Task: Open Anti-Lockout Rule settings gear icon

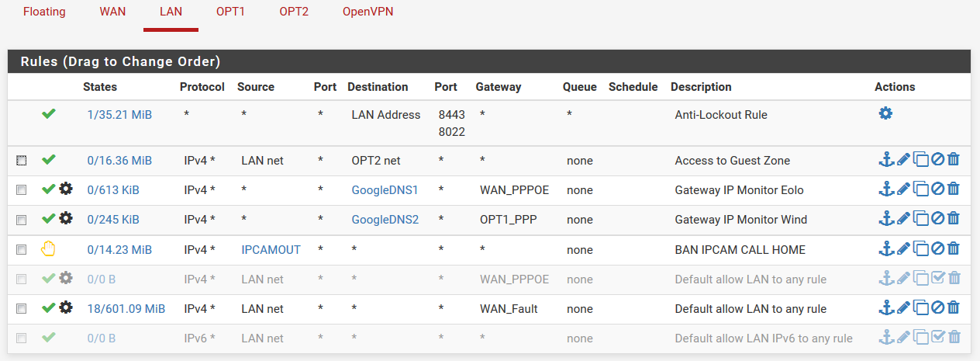Action: tap(885, 113)
